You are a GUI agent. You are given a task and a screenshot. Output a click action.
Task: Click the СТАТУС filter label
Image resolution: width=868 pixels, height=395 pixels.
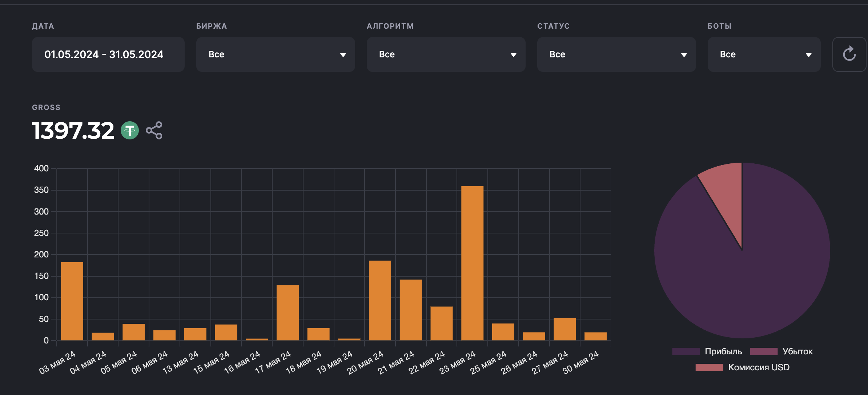[x=554, y=26]
